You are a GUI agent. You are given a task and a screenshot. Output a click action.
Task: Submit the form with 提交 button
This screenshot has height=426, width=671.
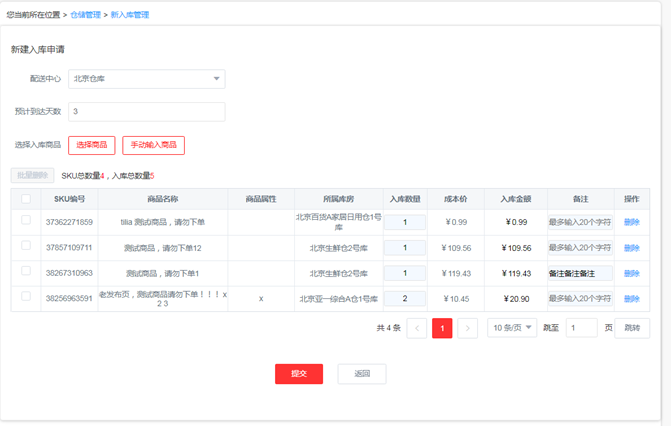pos(298,373)
